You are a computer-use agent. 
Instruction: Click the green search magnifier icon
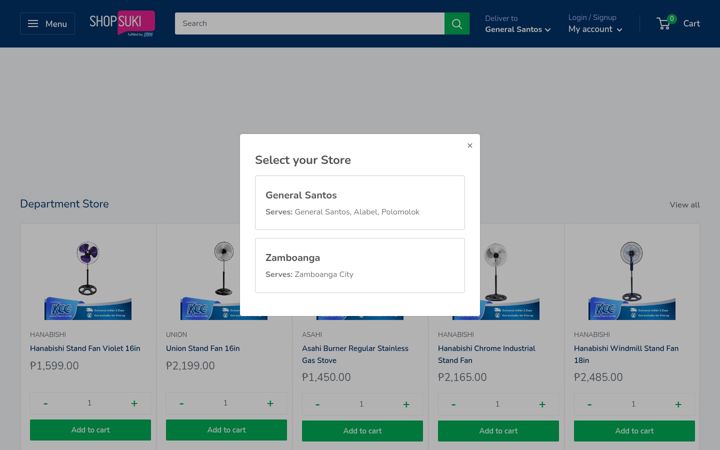point(457,23)
